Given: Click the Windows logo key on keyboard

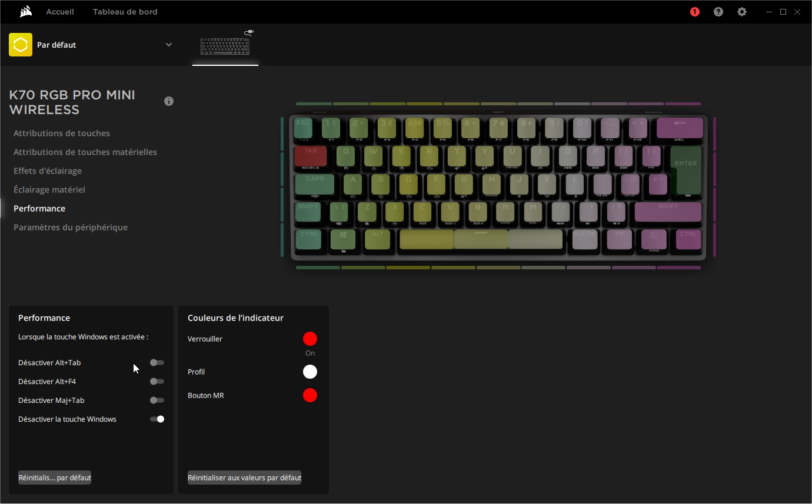Looking at the screenshot, I should click(x=343, y=239).
